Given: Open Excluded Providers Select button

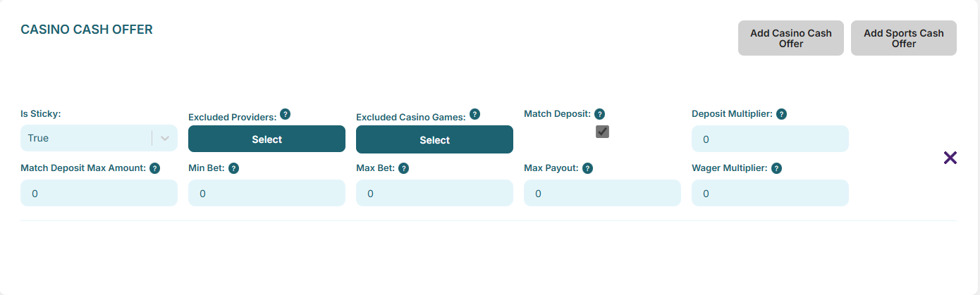Looking at the screenshot, I should click(267, 139).
